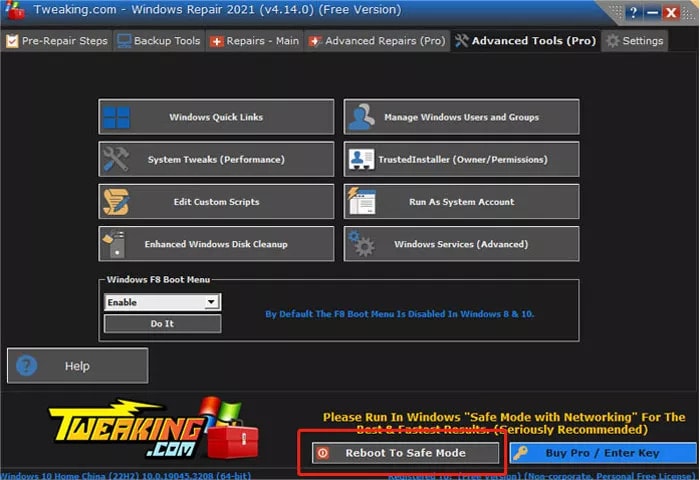This screenshot has height=480, width=700.
Task: Open Edit Custom Scripts scroll icon
Action: click(116, 202)
